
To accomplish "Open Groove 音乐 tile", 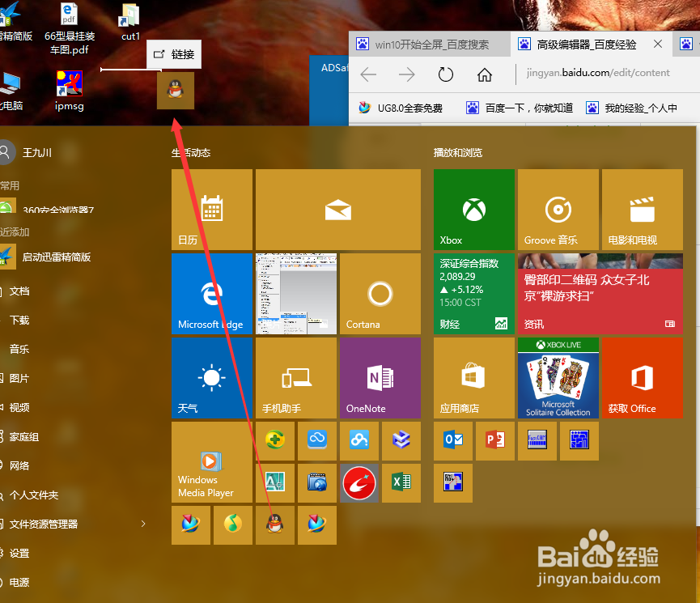I will [x=558, y=210].
